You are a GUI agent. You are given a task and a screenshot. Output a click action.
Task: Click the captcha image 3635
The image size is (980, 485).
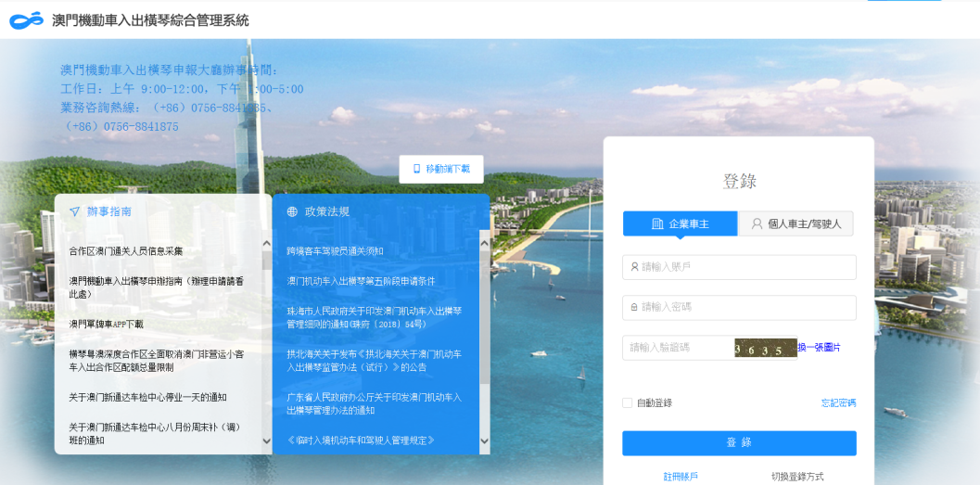click(x=766, y=348)
